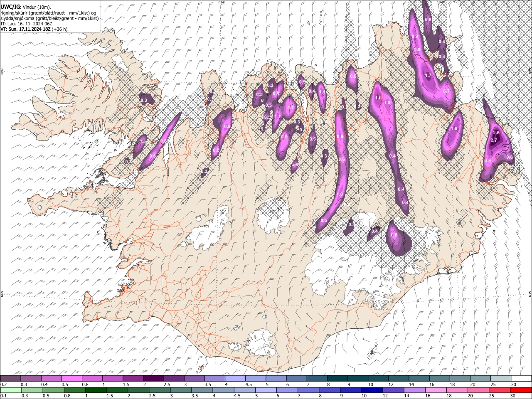
Task: Click the 'UWC/IG: Vindur (10m),' title line
Action: click(x=26, y=7)
